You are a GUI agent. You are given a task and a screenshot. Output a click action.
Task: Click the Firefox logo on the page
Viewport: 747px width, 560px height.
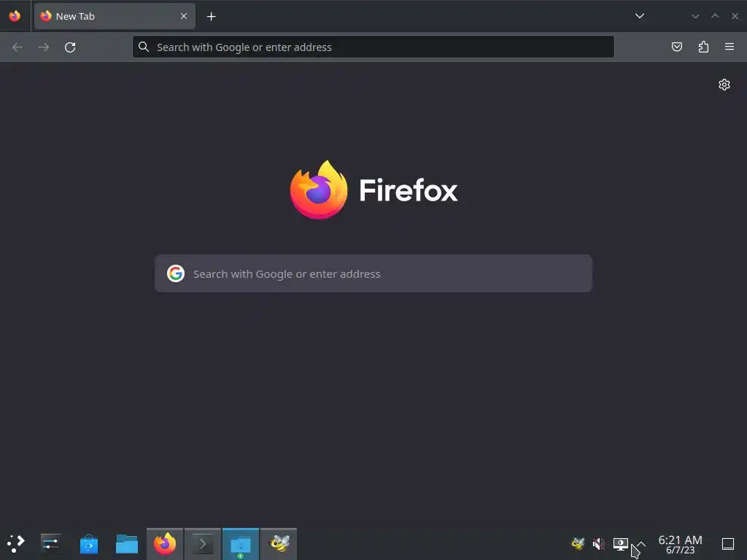pyautogui.click(x=373, y=190)
